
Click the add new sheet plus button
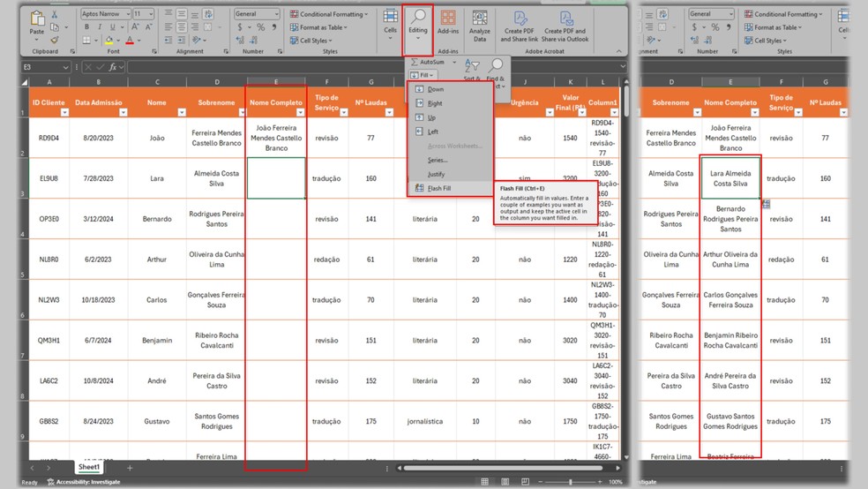[130, 467]
